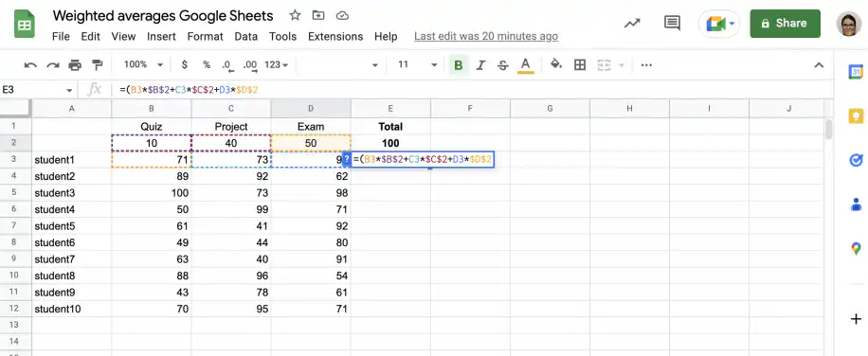
Task: Select the document title Weighted averages Google Sheets
Action: [163, 15]
